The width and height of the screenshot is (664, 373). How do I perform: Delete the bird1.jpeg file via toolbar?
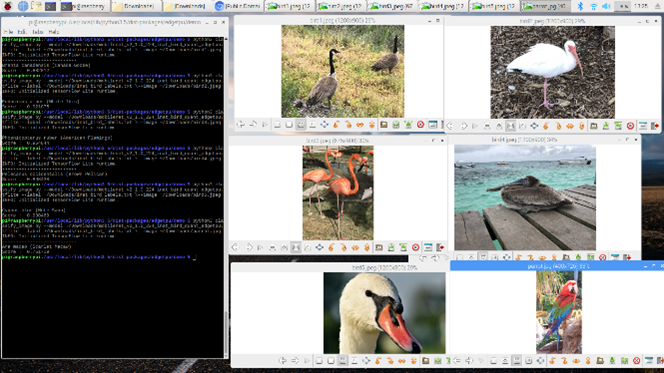pos(421,124)
